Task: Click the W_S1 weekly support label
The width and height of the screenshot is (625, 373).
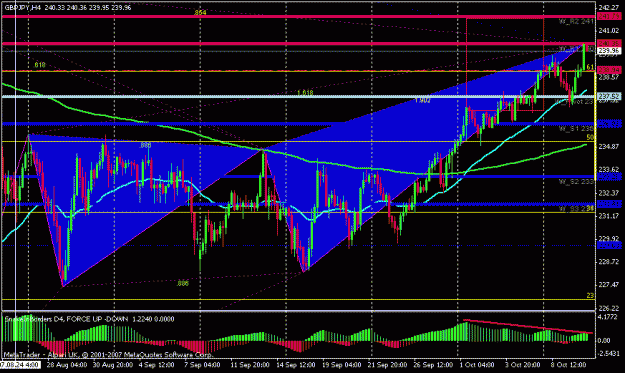Action: 576,129
